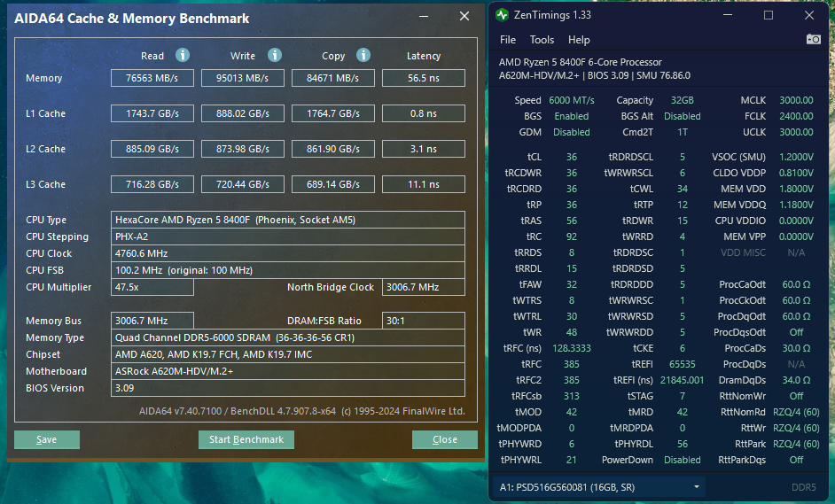Click Start Benchmark button
The width and height of the screenshot is (835, 504).
[x=246, y=439]
